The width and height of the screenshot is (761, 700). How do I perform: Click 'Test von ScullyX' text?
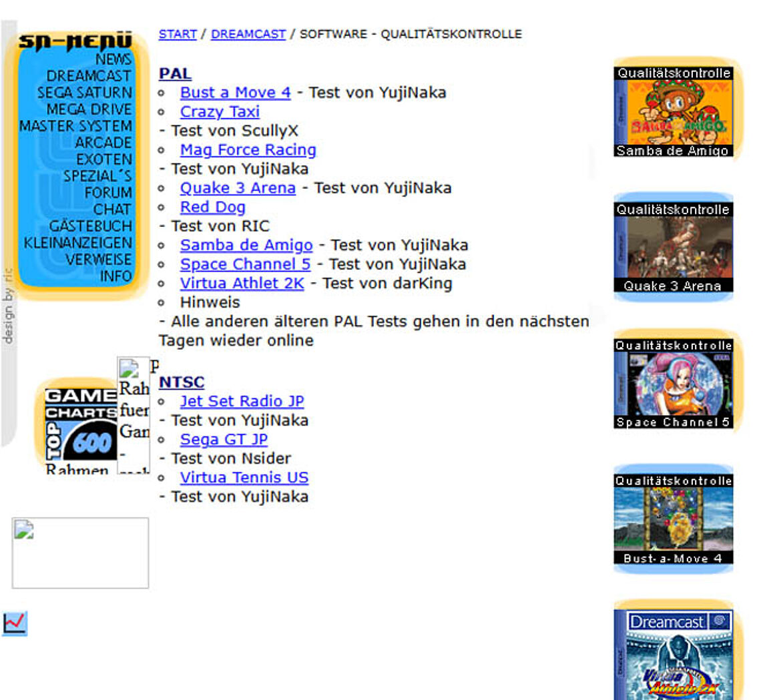pyautogui.click(x=234, y=131)
